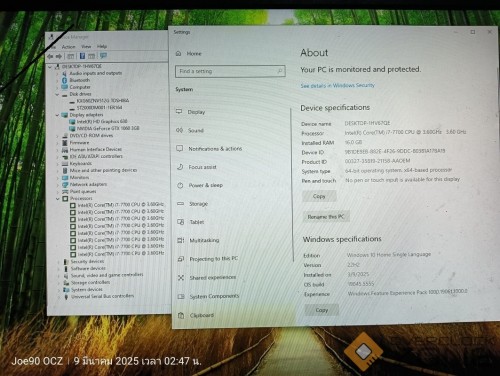This screenshot has width=500, height=376.
Task: Click Rename this PC button
Action: point(326,217)
